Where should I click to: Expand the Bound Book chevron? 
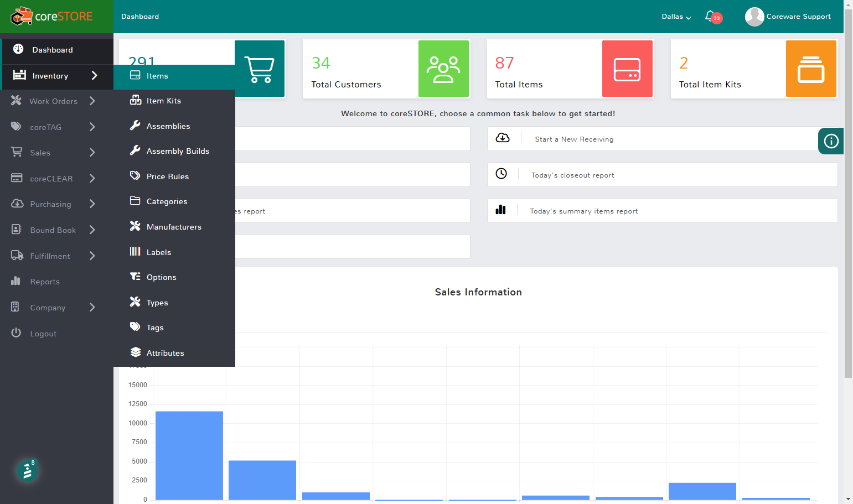click(x=92, y=230)
